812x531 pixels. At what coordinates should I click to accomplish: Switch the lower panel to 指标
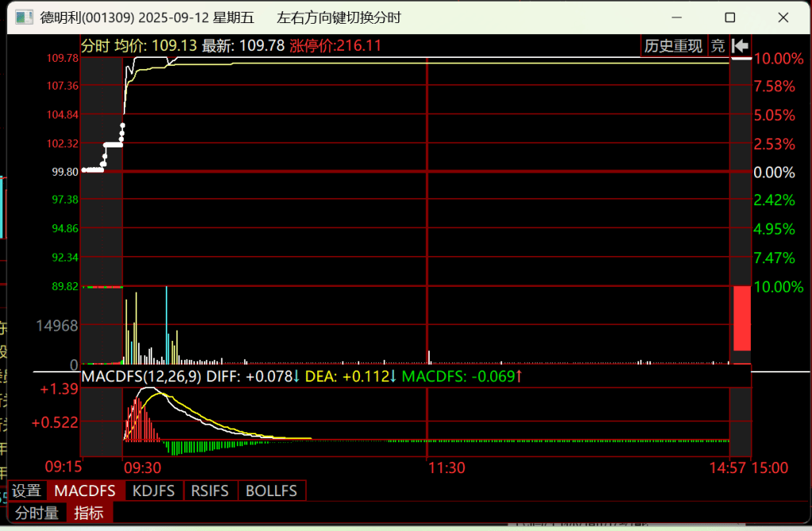(x=89, y=513)
